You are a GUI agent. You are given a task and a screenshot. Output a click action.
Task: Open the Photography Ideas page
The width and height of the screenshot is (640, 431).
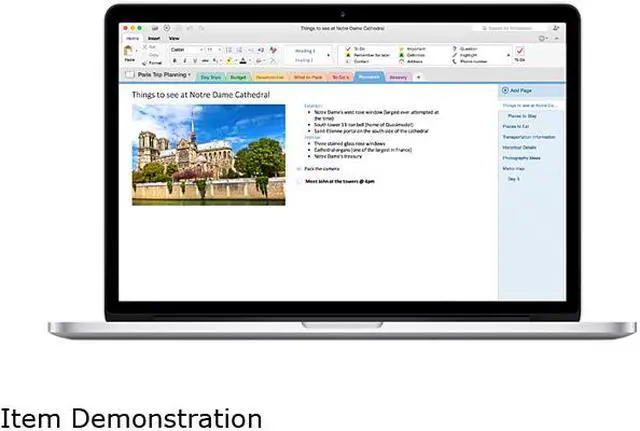pos(521,158)
